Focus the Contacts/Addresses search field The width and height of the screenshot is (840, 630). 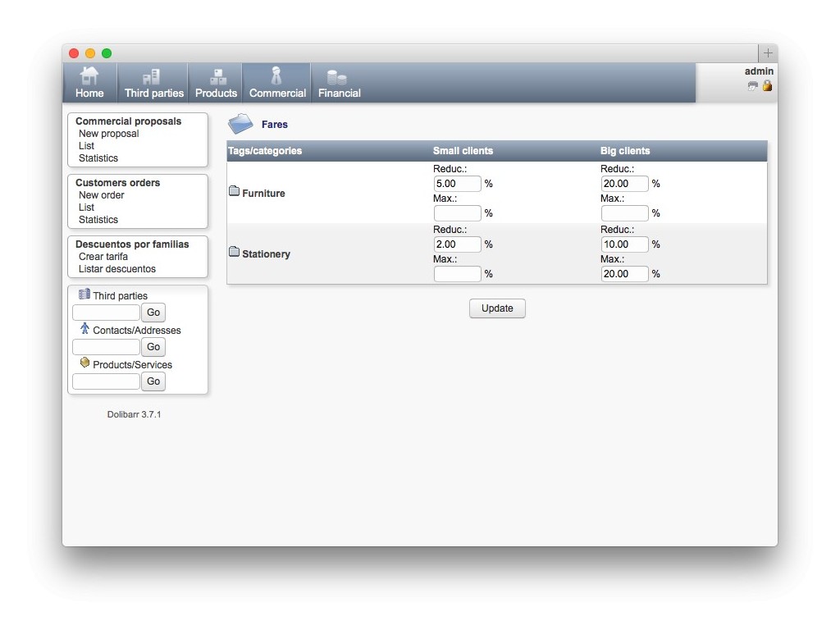(x=106, y=347)
